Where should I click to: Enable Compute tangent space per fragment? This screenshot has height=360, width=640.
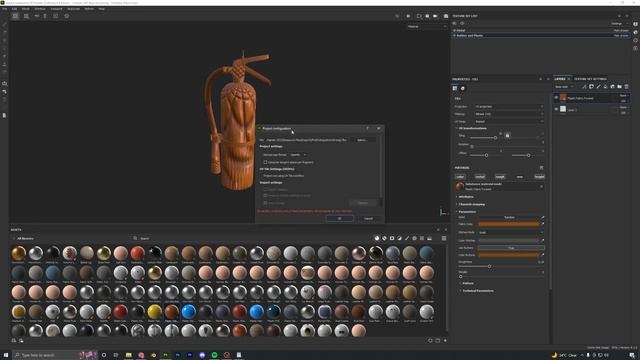[x=265, y=162]
